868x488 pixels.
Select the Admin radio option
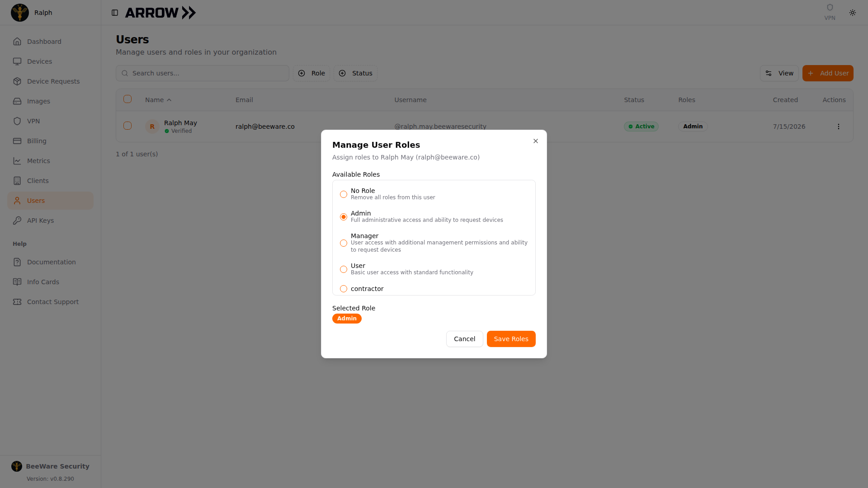click(x=344, y=217)
